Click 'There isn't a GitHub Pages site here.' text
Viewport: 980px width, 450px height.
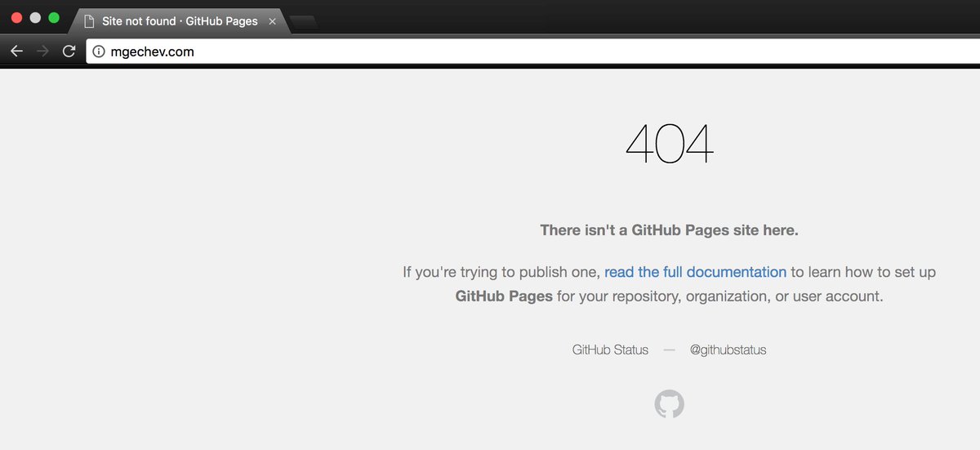[x=670, y=230]
